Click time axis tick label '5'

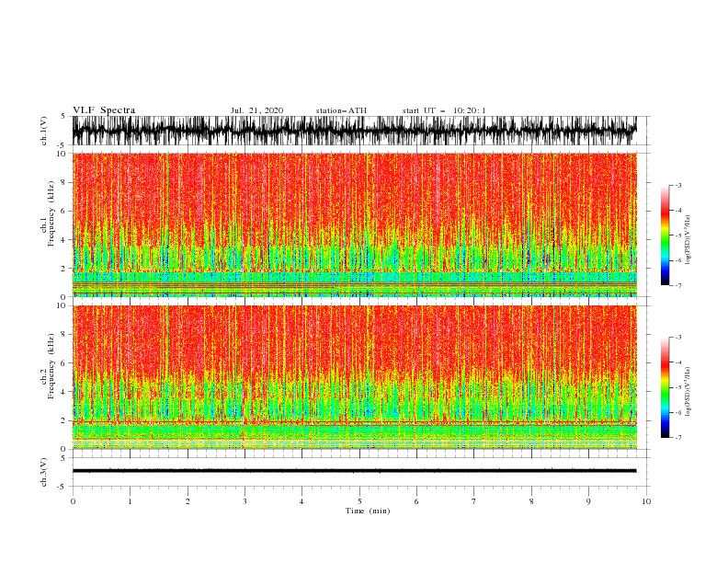pos(359,501)
